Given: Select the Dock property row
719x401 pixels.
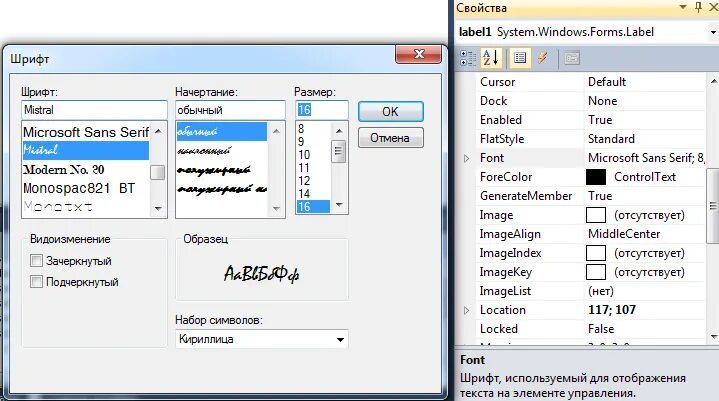Looking at the screenshot, I should point(590,101).
